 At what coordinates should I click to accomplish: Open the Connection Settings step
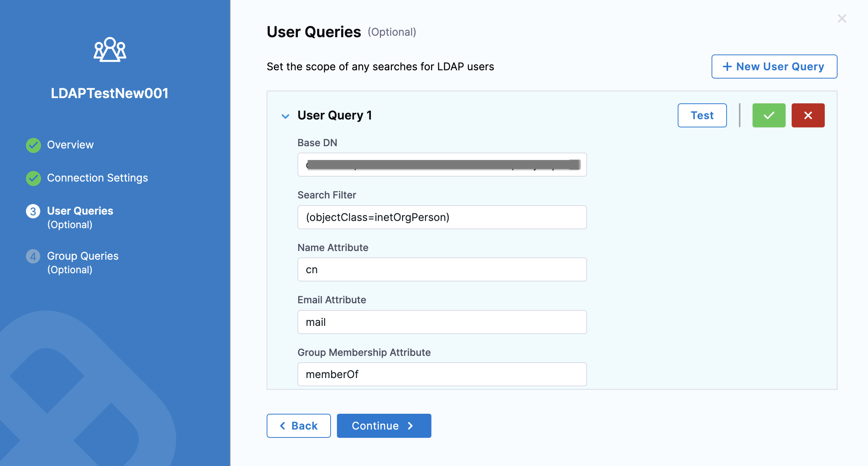click(x=97, y=178)
